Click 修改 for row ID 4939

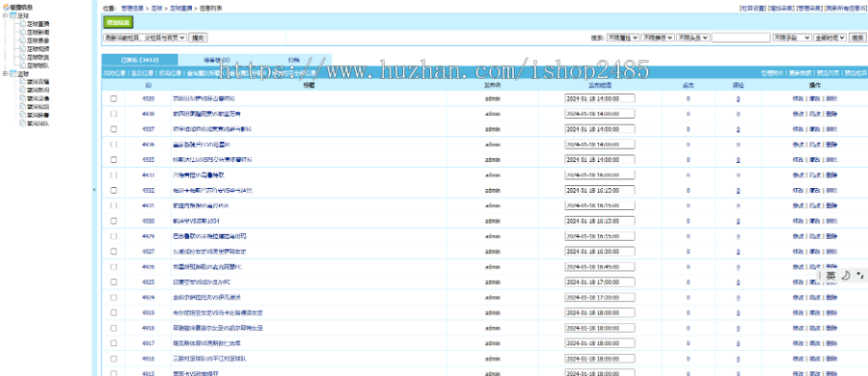point(798,98)
